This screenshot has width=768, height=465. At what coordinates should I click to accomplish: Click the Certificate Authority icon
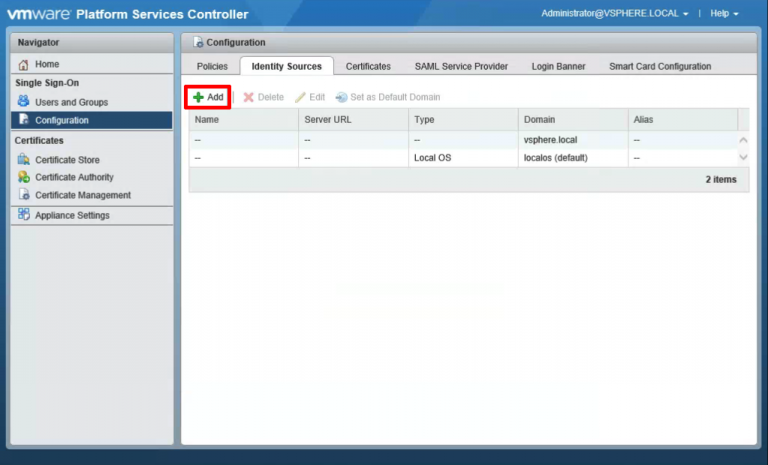(x=24, y=177)
